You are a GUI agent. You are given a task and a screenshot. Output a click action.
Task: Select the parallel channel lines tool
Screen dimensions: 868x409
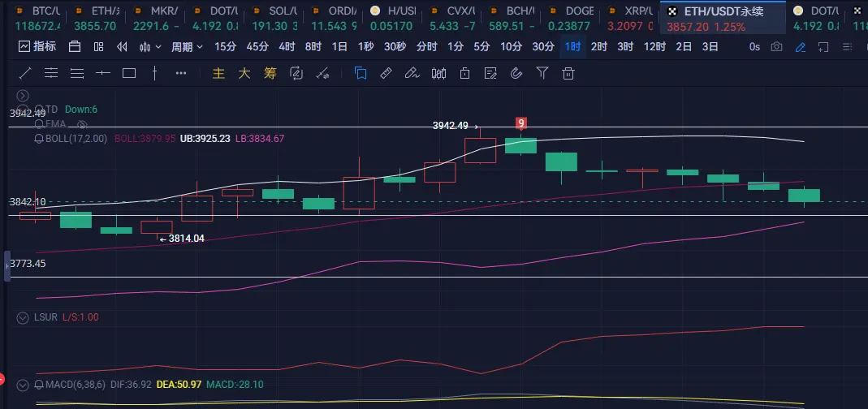coord(51,73)
